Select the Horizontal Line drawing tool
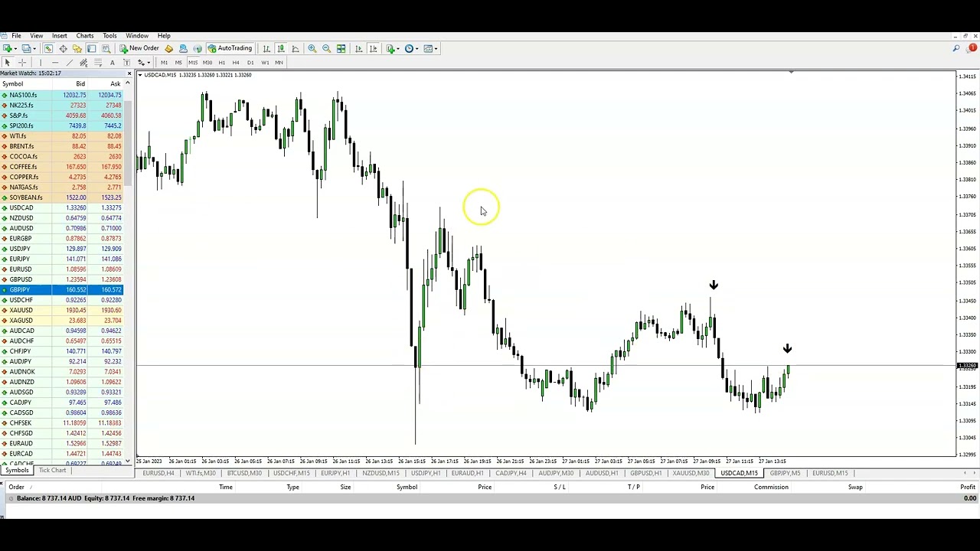This screenshot has height=551, width=980. pyautogui.click(x=55, y=63)
